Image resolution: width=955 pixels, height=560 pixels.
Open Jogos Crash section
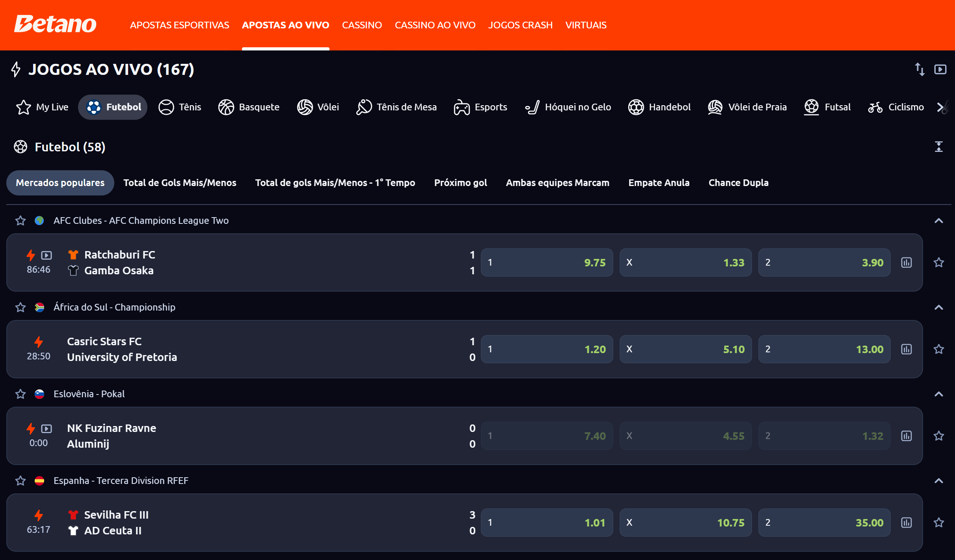tap(520, 25)
